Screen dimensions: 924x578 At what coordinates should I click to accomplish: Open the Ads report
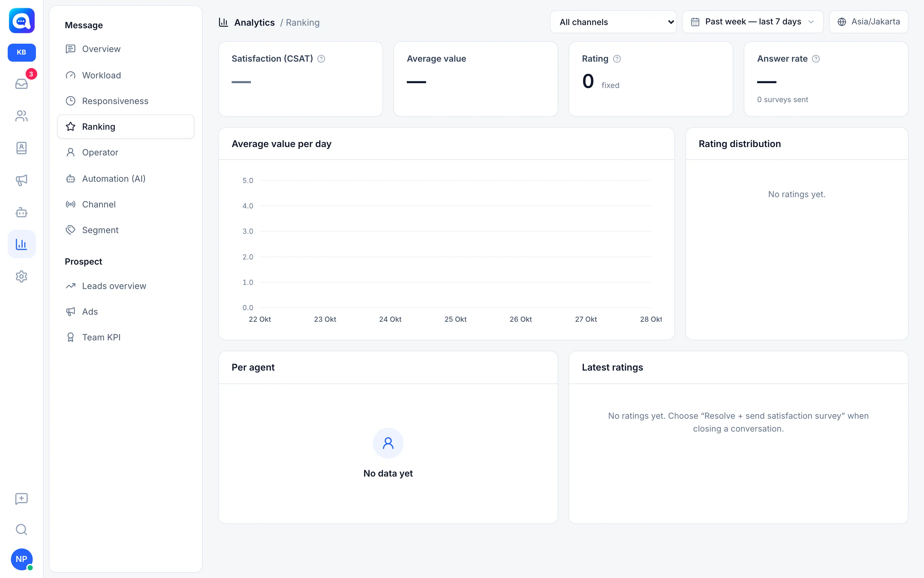point(126,311)
